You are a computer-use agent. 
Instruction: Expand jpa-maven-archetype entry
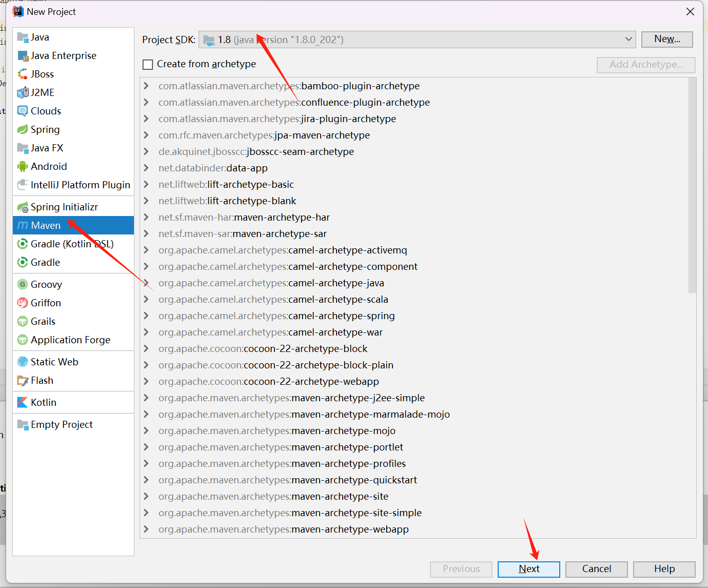[146, 135]
